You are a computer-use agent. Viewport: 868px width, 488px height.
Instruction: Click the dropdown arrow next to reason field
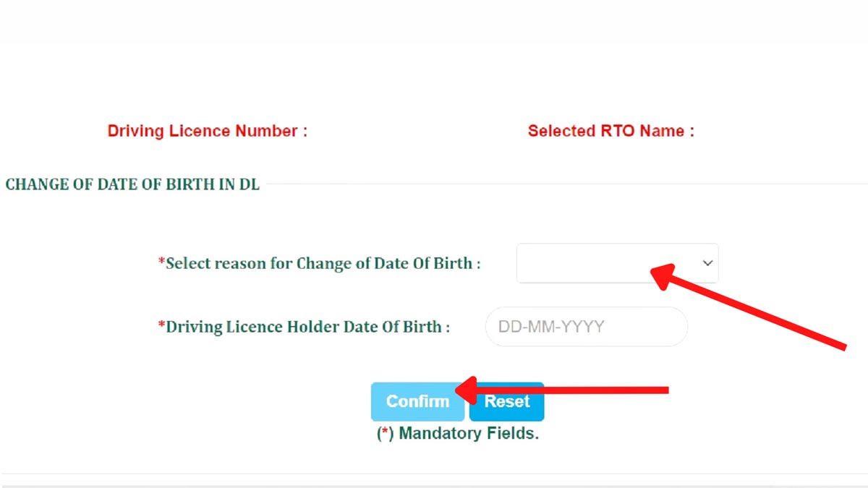coord(707,263)
